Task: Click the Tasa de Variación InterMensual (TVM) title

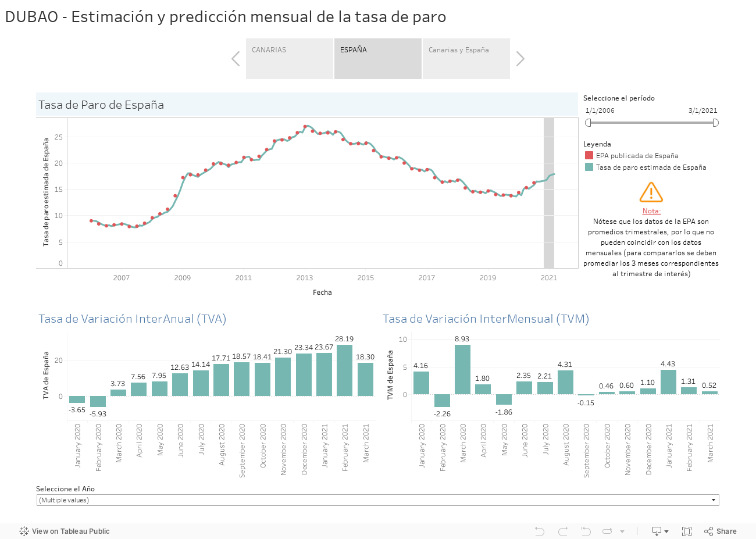Action: pos(486,319)
